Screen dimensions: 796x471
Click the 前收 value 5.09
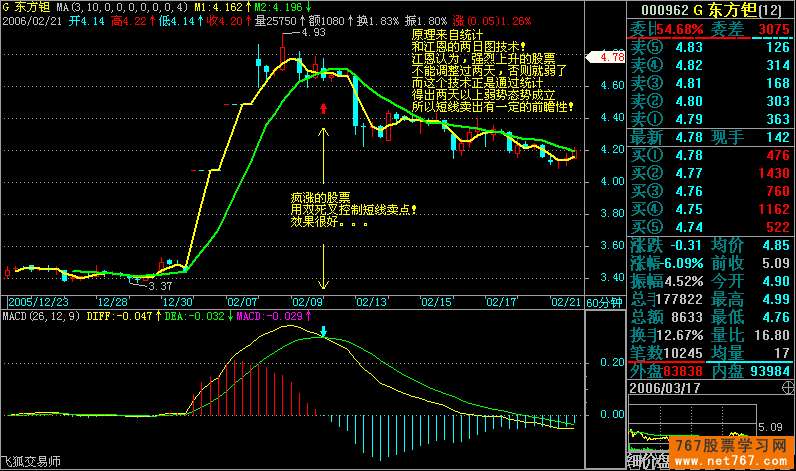776,263
